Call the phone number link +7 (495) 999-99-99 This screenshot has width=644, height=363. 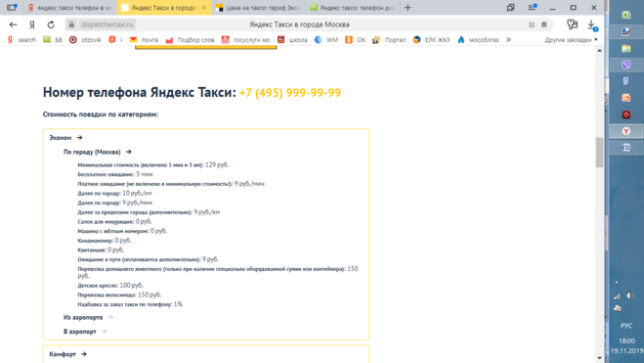[x=290, y=93]
